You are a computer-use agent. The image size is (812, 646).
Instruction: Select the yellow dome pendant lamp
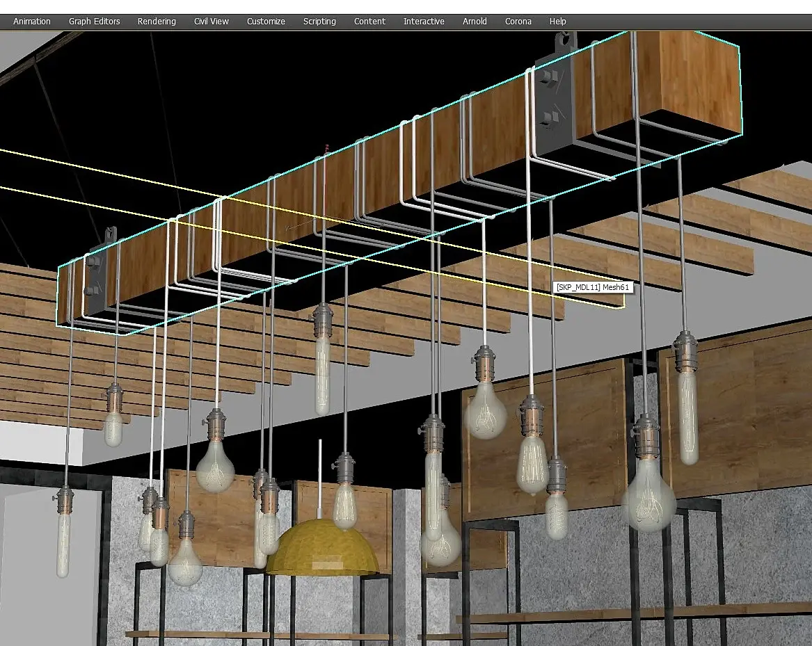322,549
